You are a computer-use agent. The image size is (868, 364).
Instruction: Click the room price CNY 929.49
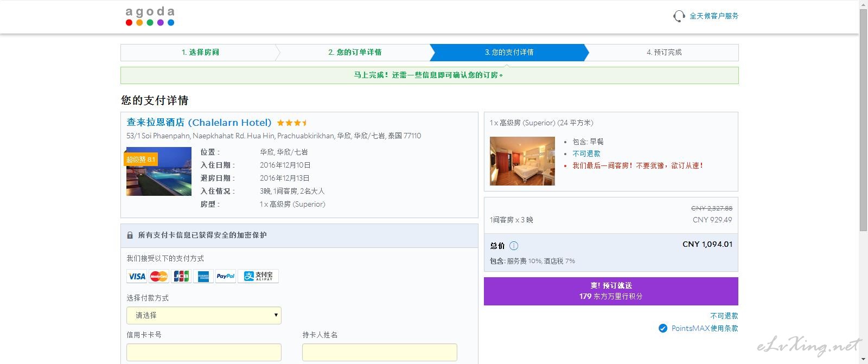(x=712, y=220)
